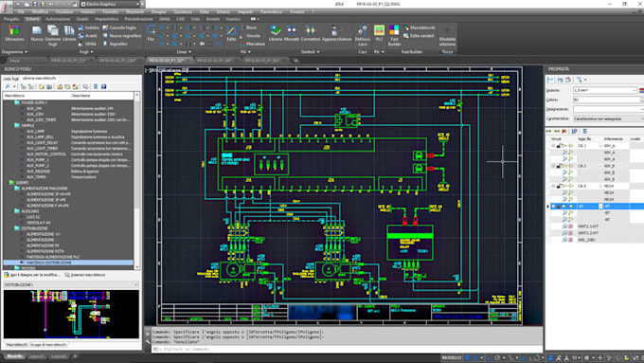Viewport: 644px width, 363px height.
Task: Click the Apparecchiature tool
Action: (x=337, y=33)
